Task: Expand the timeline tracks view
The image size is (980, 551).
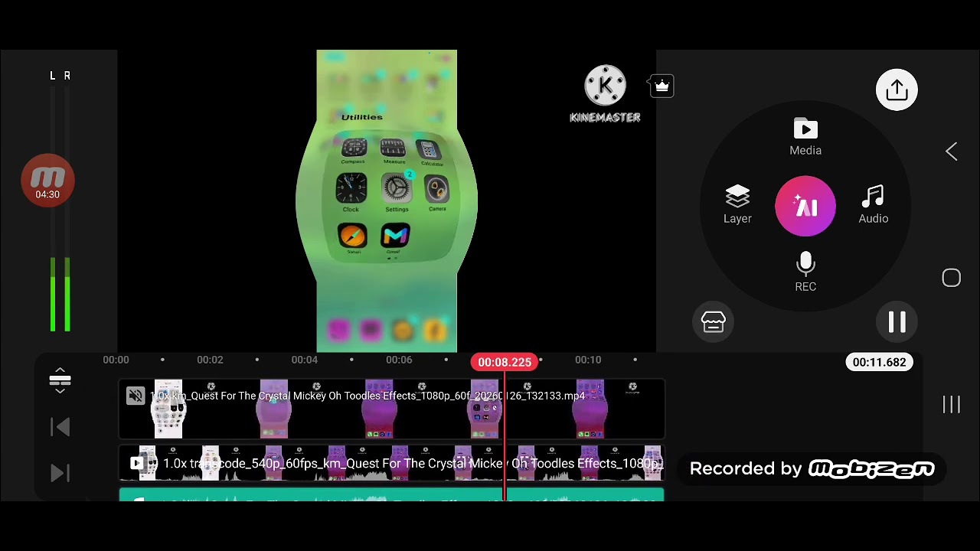Action: point(60,380)
